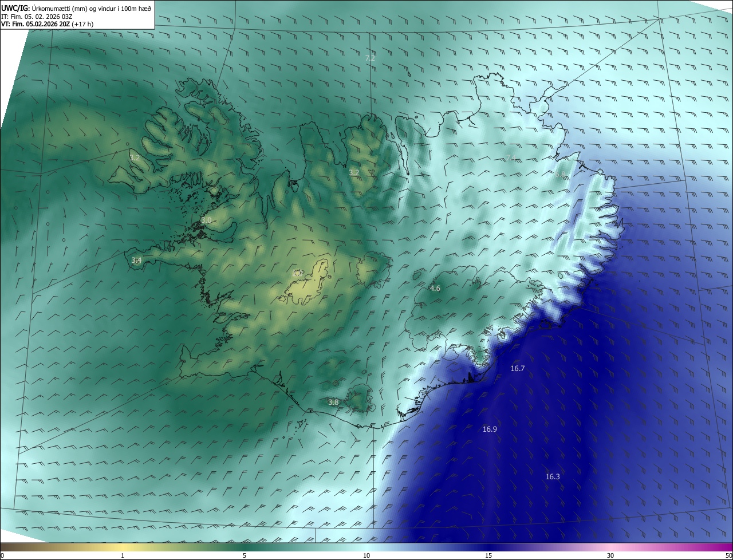The width and height of the screenshot is (733, 560).
Task: Click the 10 tick on the color scale
Action: click(x=366, y=555)
